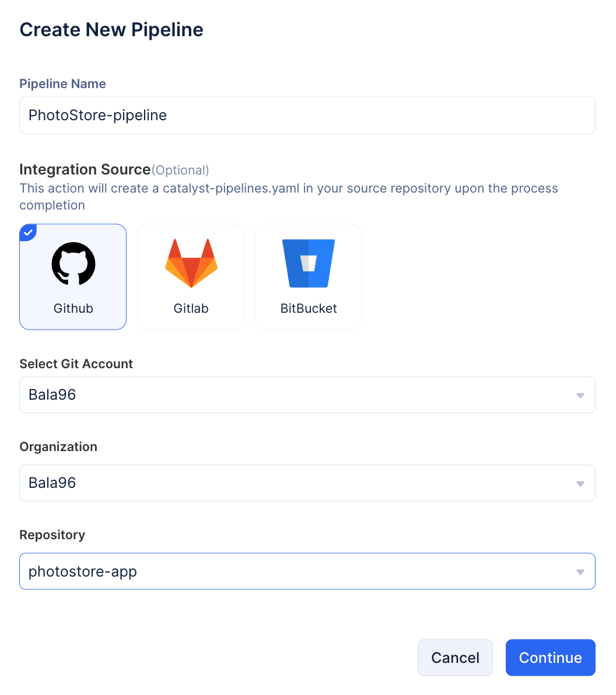Open the Git Account dropdown showing Bala96

point(292,395)
